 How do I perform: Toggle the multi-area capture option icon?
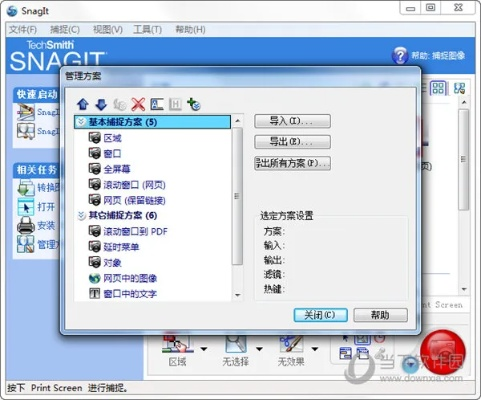(362, 353)
